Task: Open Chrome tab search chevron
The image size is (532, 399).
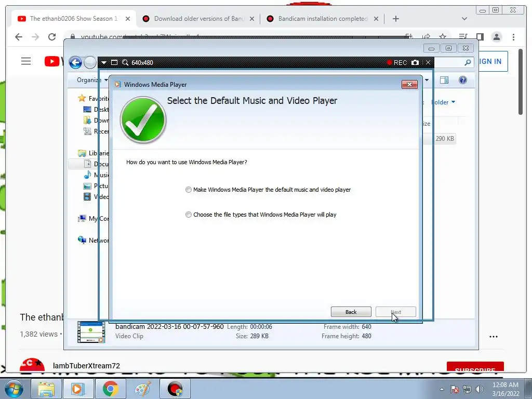Action: (x=464, y=19)
